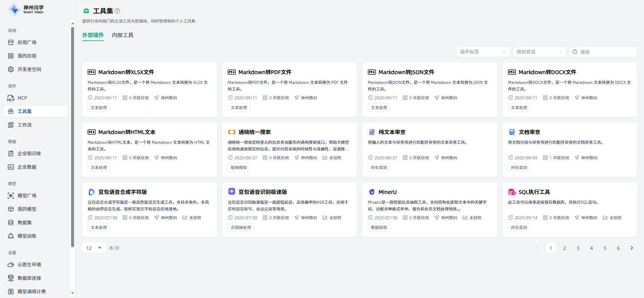Click the SQL执行工具 database icon
The width and height of the screenshot is (644, 298).
pyautogui.click(x=512, y=192)
